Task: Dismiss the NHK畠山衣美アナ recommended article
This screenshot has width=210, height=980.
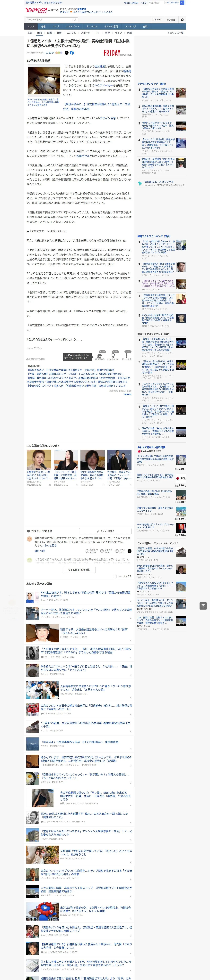Action: point(131,601)
